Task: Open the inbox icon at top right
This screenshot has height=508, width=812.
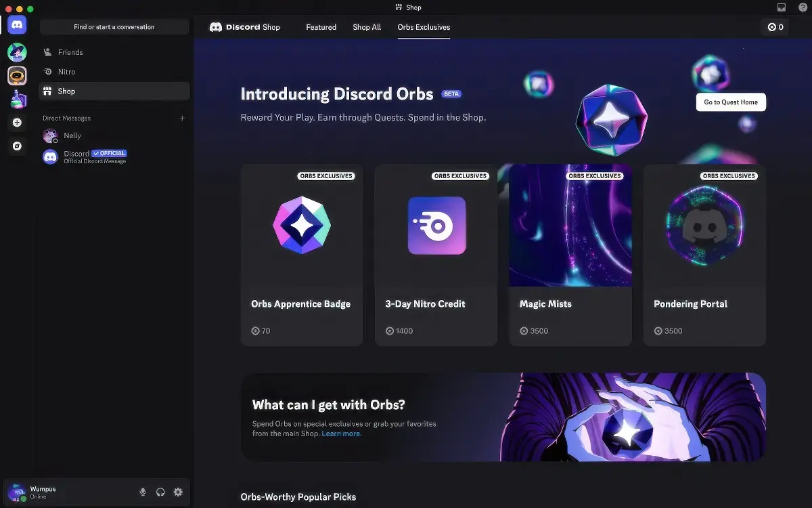Action: coord(782,7)
